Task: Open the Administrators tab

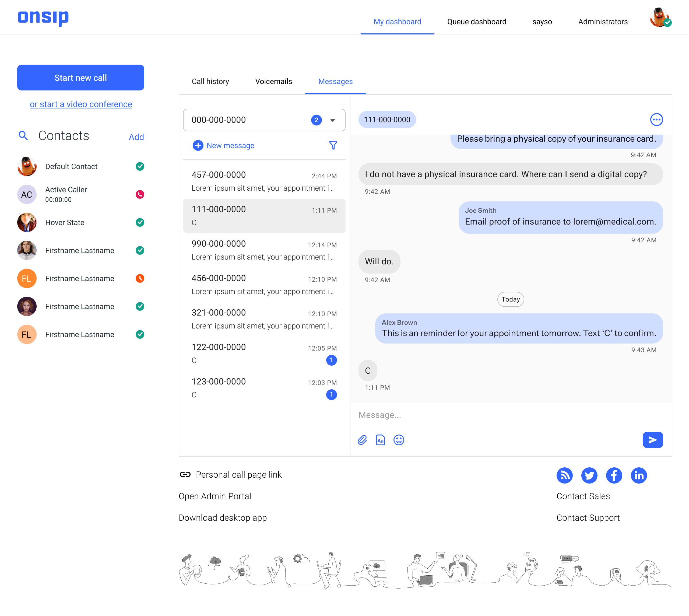Action: [x=603, y=22]
